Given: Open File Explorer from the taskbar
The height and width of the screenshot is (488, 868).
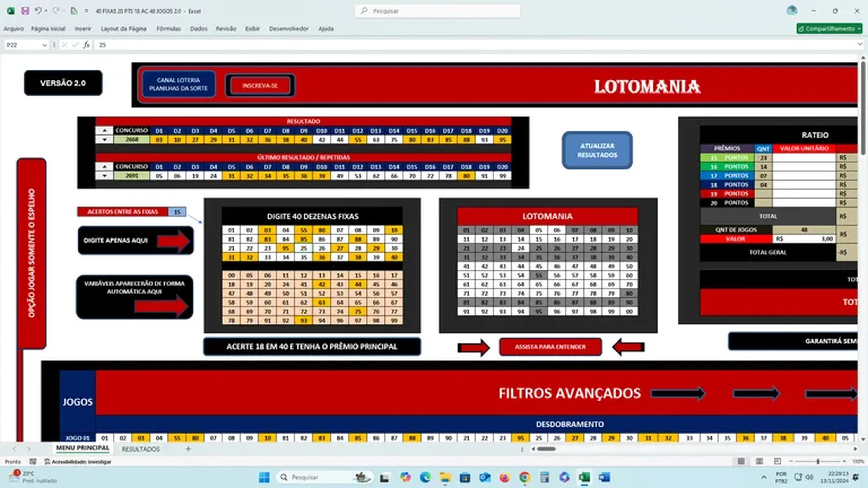Looking at the screenshot, I should (445, 477).
